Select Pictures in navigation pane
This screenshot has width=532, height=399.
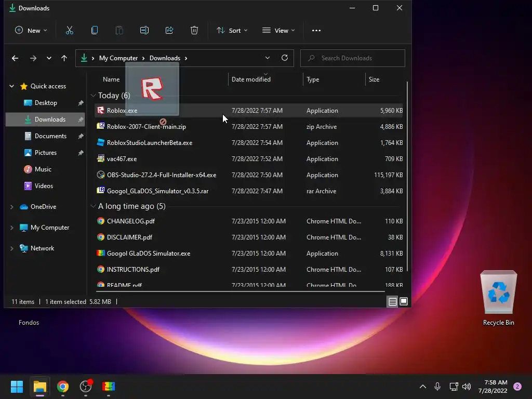tap(46, 153)
